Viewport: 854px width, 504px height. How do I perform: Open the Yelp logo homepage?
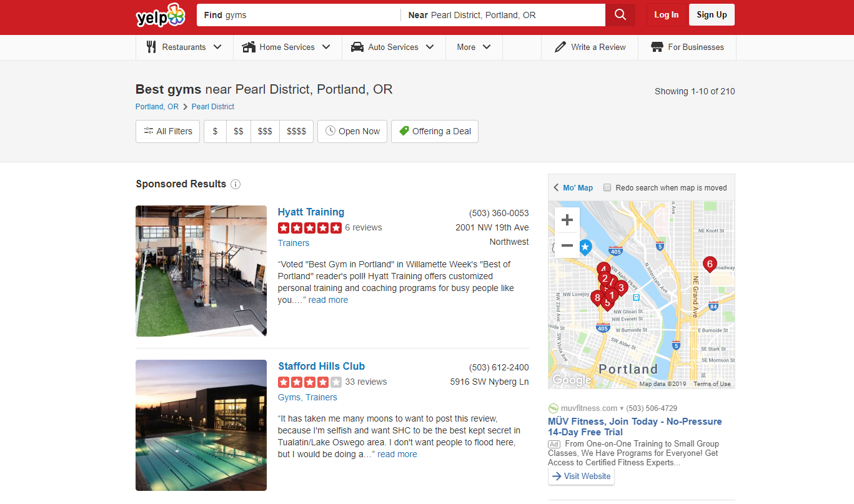pyautogui.click(x=161, y=16)
